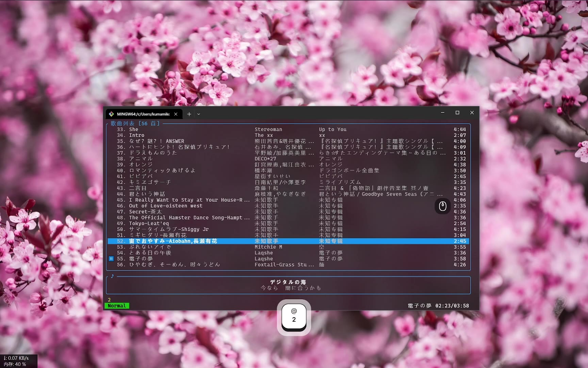
Task: Click the mouse indicator overlay icon
Action: pyautogui.click(x=442, y=206)
